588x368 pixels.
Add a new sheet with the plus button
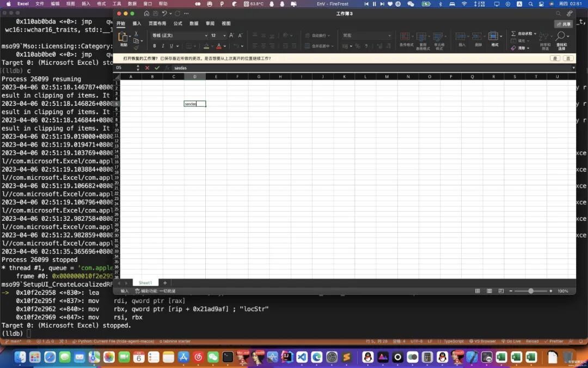coord(165,283)
